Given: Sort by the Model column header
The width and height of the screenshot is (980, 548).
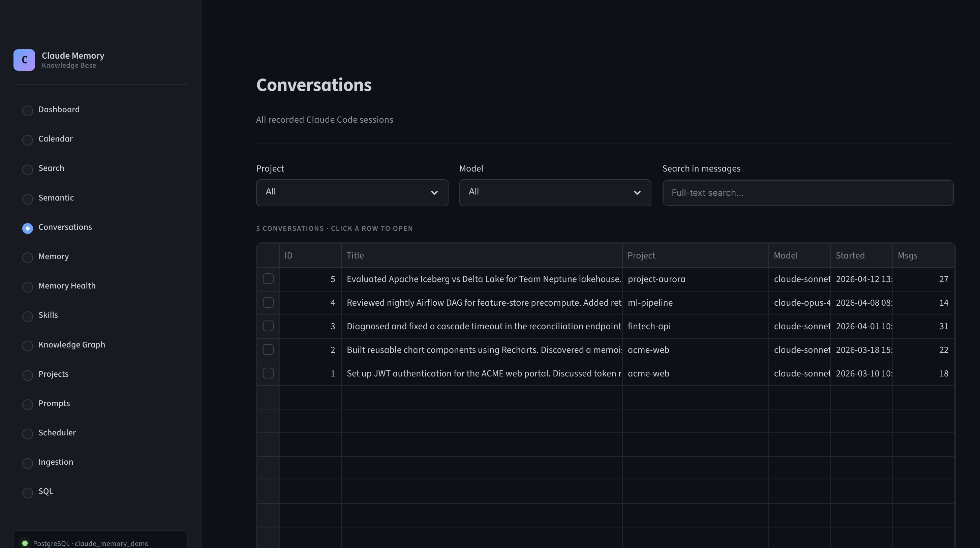Looking at the screenshot, I should [799, 255].
